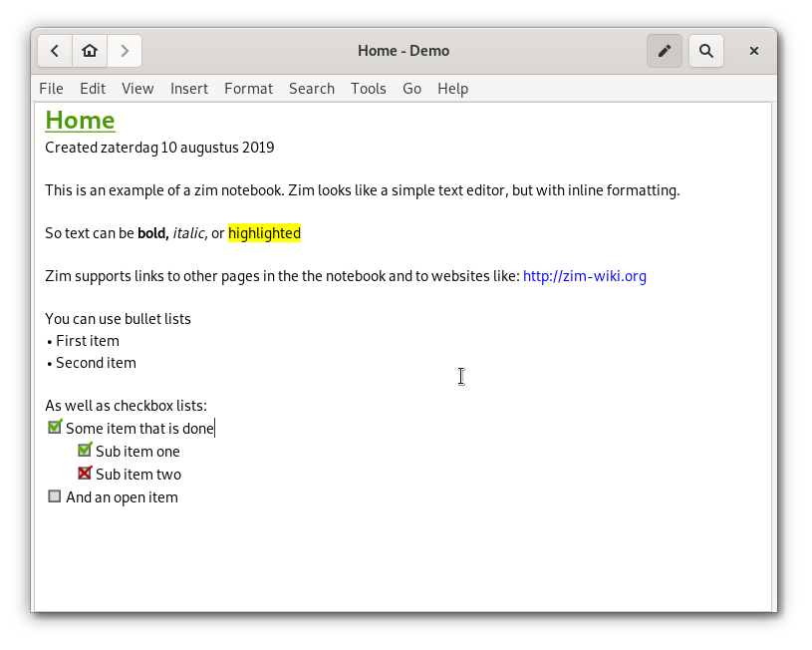Place cursor in "Created zaterdag 10 augustus 2019"
The width and height of the screenshot is (812, 650).
[159, 148]
